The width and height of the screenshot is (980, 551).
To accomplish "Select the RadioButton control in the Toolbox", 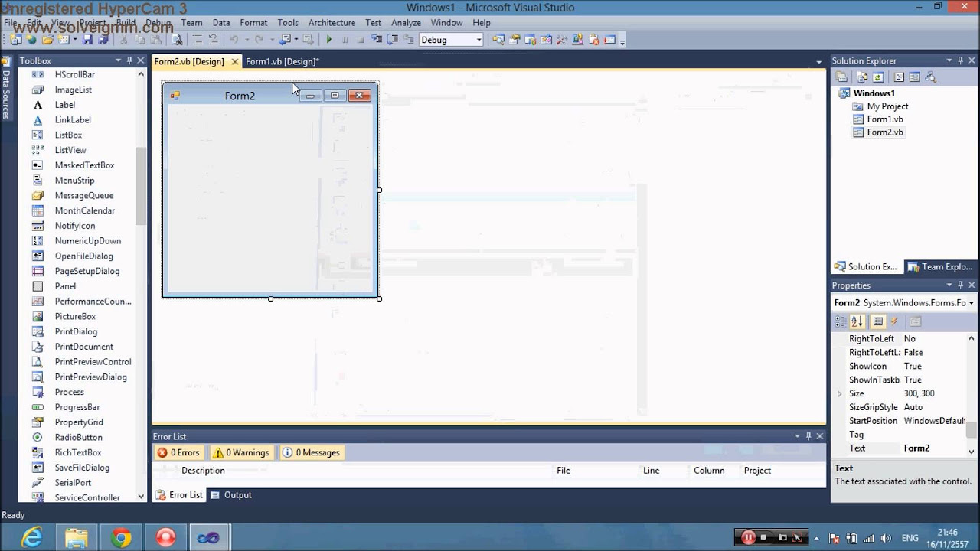I will coord(78,437).
